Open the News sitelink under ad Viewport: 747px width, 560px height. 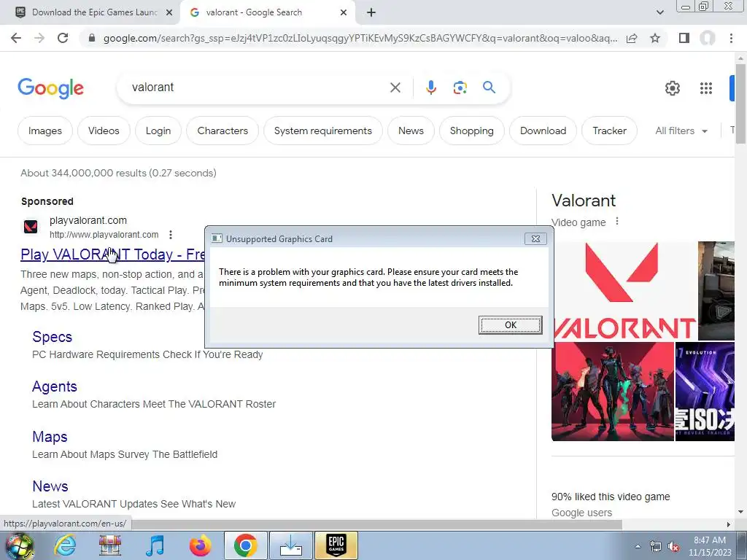pyautogui.click(x=50, y=486)
